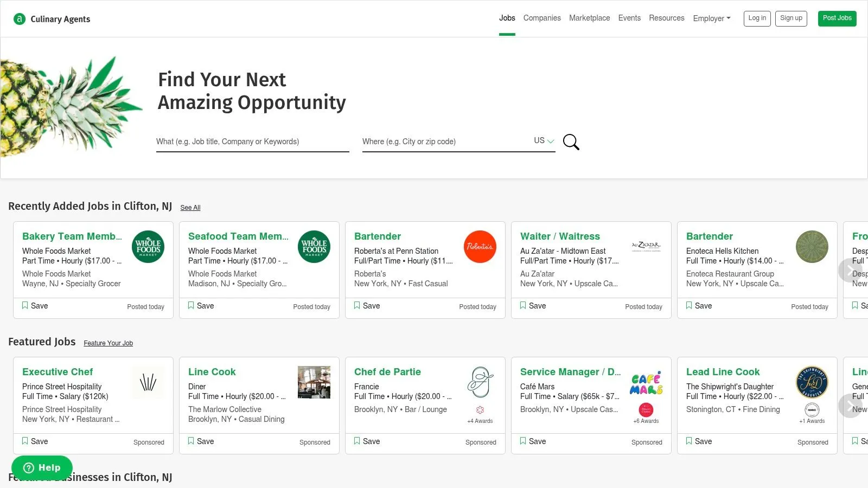Click 'Au Za'atar - Midtown East' text
This screenshot has width=868, height=488.
563,251
